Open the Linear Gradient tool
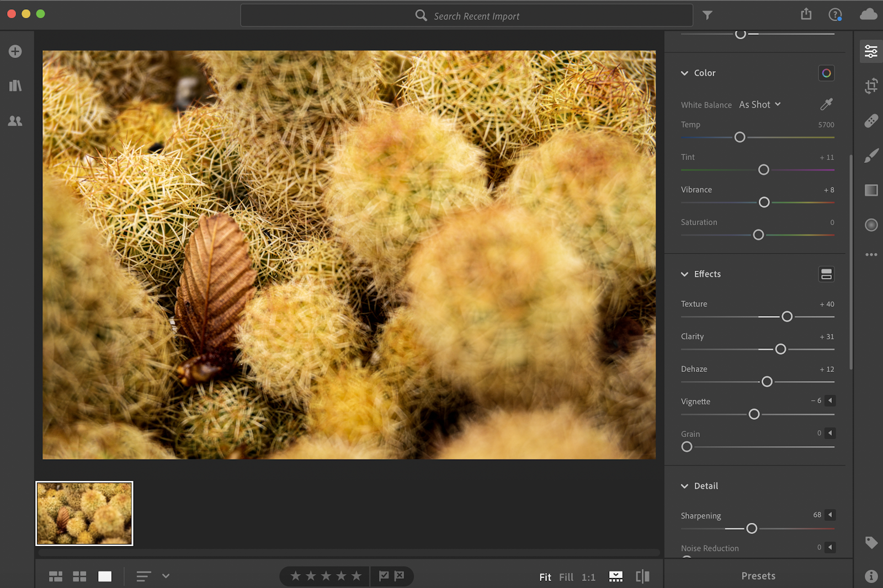The height and width of the screenshot is (588, 883). [x=871, y=190]
